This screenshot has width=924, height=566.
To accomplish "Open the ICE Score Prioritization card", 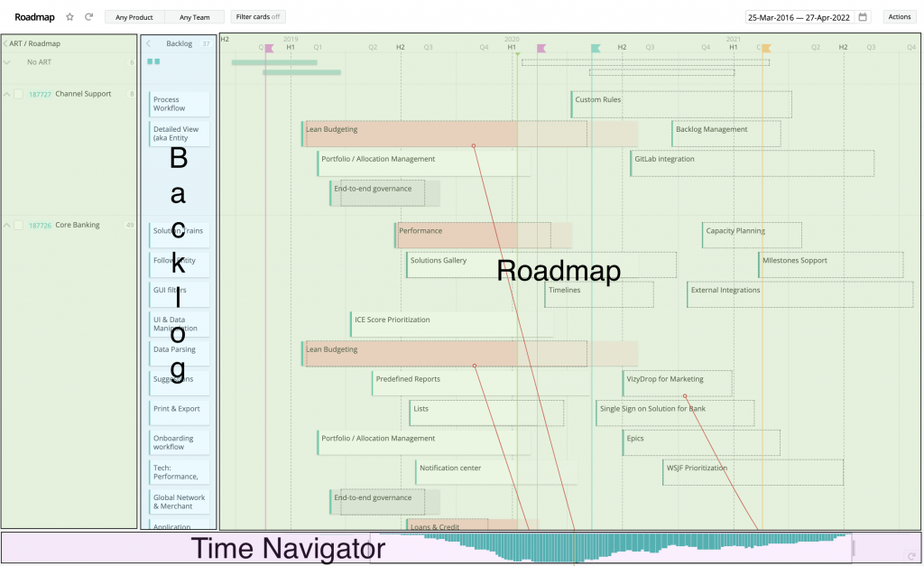I will tap(451, 324).
